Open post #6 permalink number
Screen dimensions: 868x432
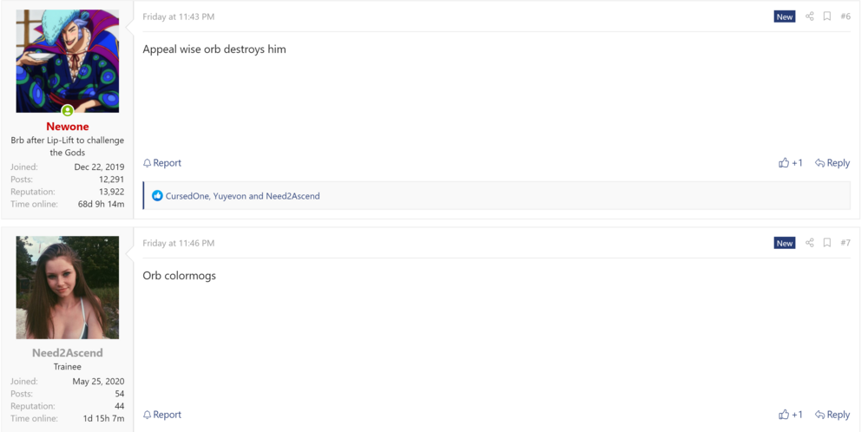click(x=845, y=16)
